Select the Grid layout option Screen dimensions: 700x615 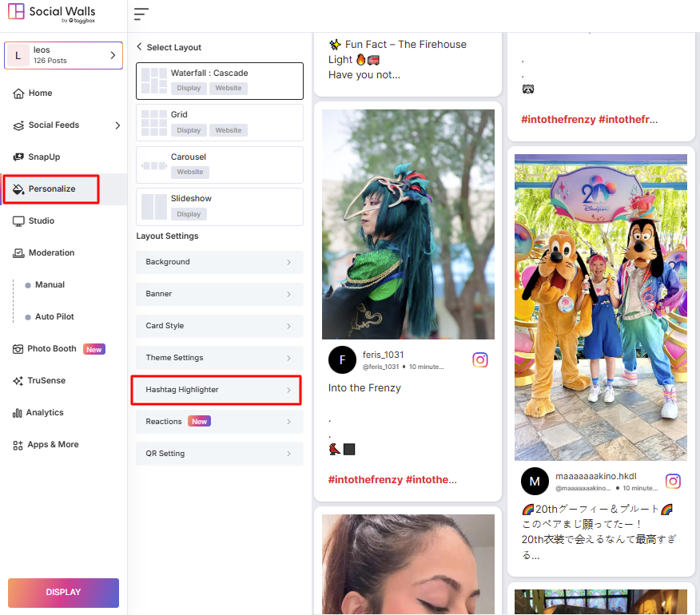220,122
